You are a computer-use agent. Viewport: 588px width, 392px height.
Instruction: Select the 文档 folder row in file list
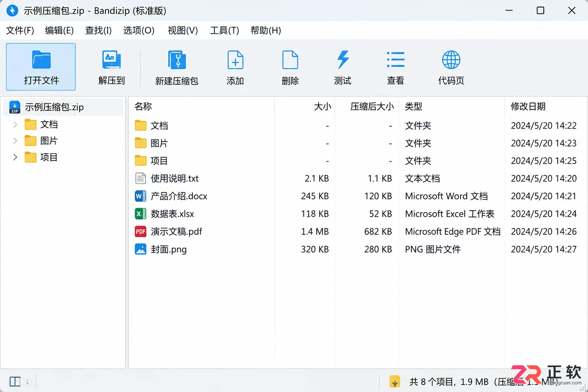(x=358, y=126)
